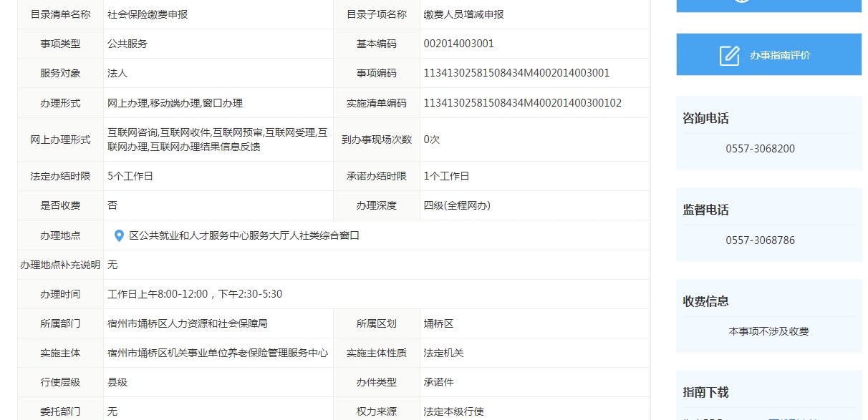Select the 咨询电话 panel heading
868x420 pixels.
click(705, 119)
